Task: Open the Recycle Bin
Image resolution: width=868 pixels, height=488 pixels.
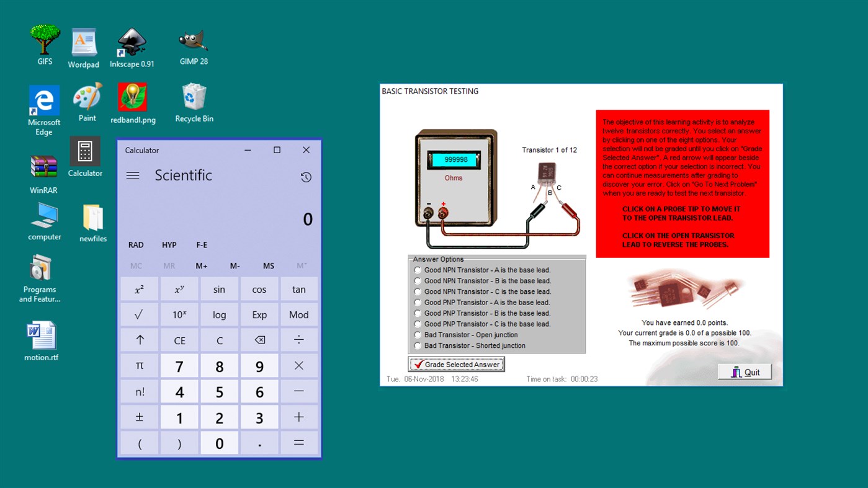Action: click(193, 96)
